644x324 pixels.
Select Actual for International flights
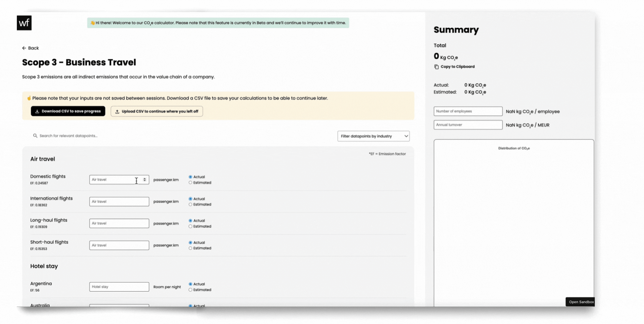(x=190, y=199)
